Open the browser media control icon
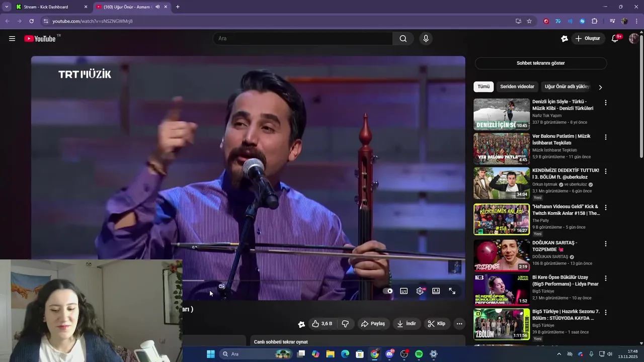 (612, 21)
